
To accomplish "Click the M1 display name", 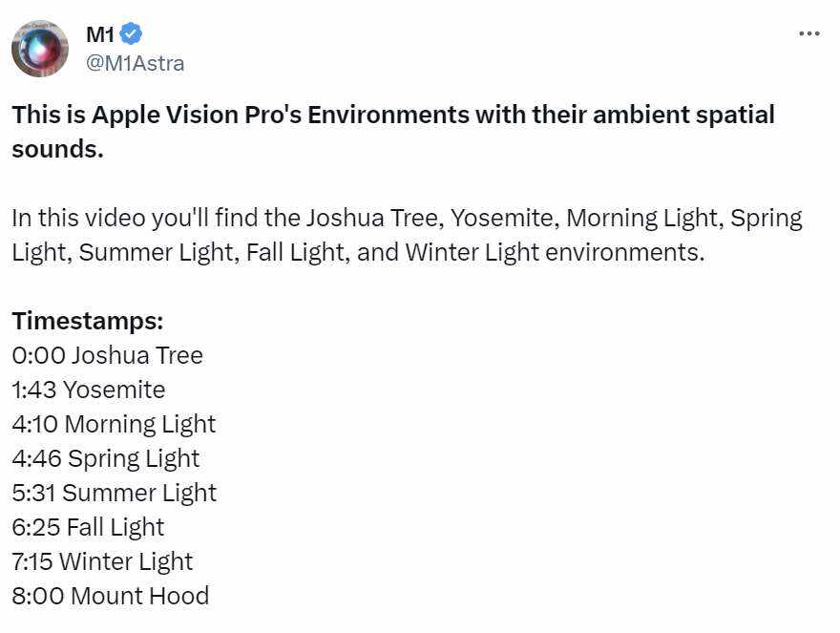I will [100, 35].
